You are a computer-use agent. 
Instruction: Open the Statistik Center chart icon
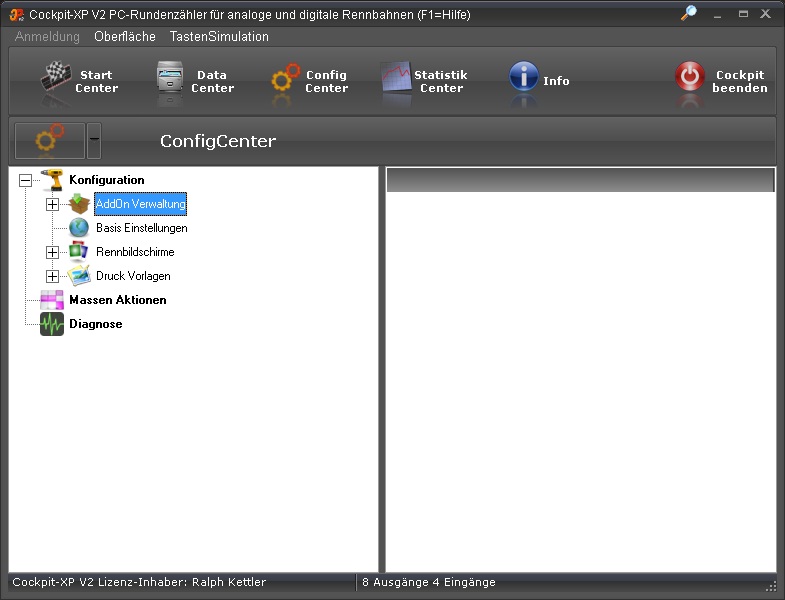(396, 76)
